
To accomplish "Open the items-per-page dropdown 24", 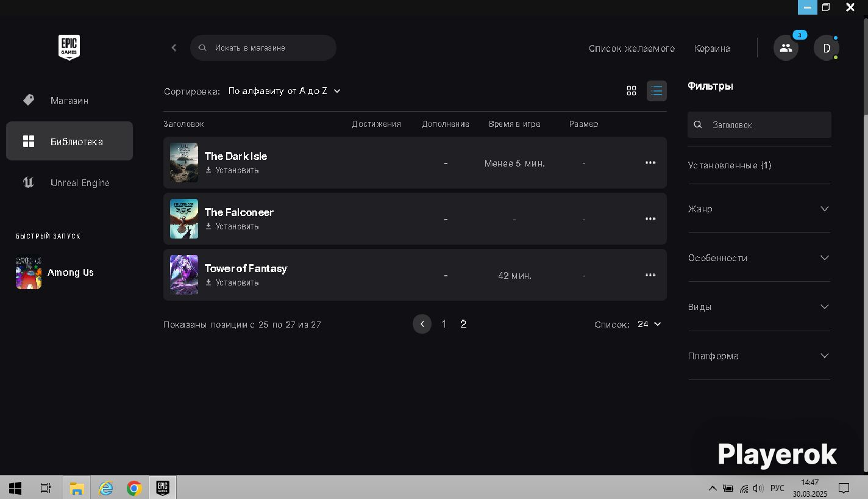I will point(649,324).
